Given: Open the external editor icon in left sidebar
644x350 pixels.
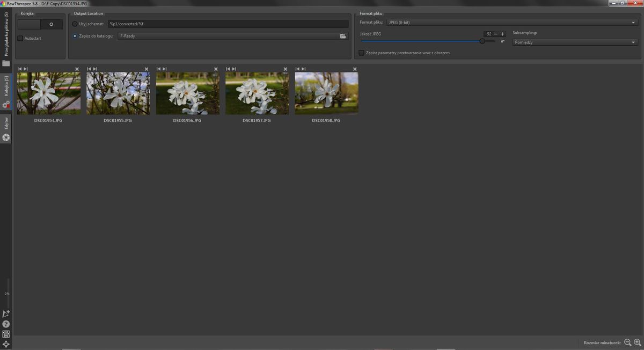Looking at the screenshot, I should point(6,313).
